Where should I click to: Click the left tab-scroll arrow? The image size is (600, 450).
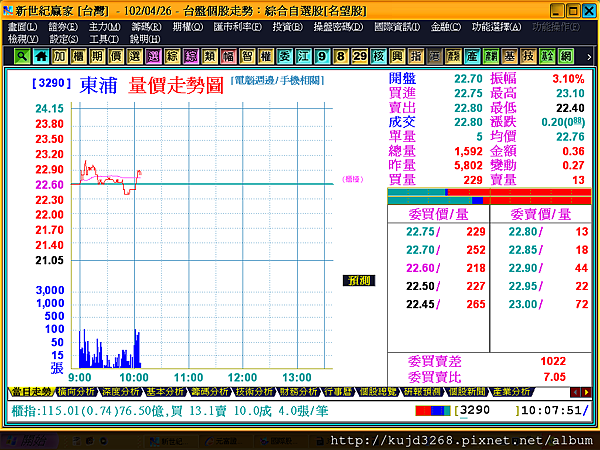pyautogui.click(x=575, y=392)
